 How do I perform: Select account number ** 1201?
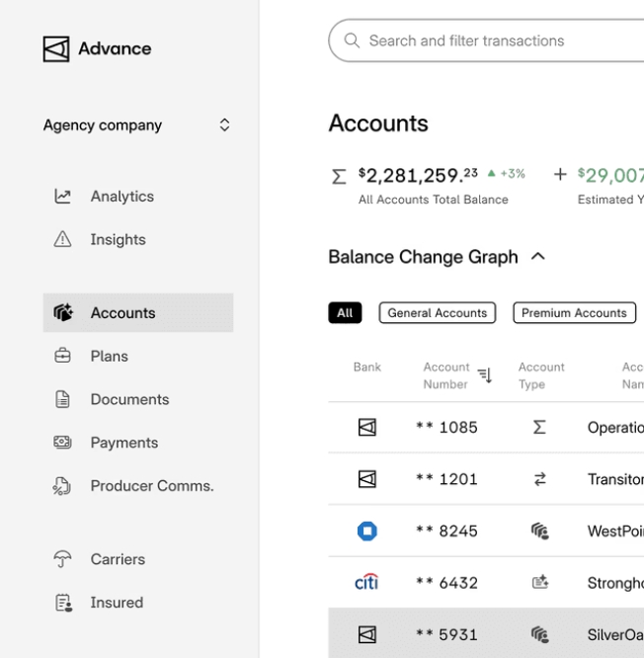(x=446, y=479)
